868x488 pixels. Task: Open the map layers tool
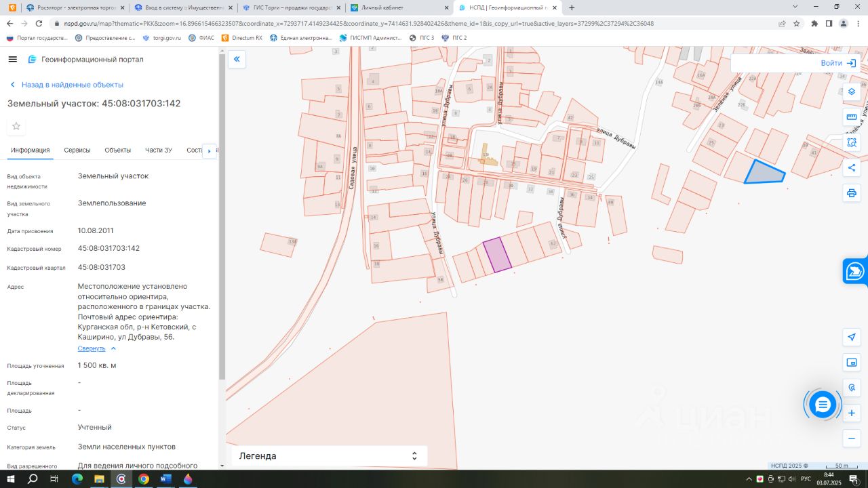click(x=852, y=91)
